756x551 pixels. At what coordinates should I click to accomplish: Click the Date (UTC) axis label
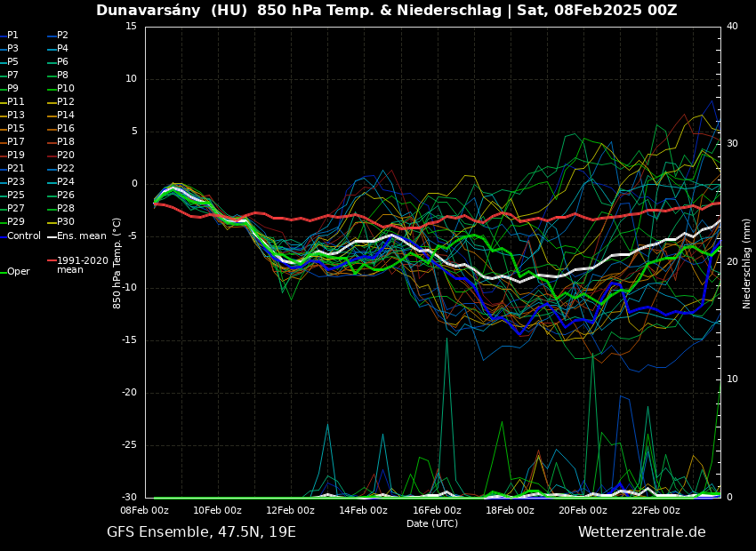(x=432, y=523)
